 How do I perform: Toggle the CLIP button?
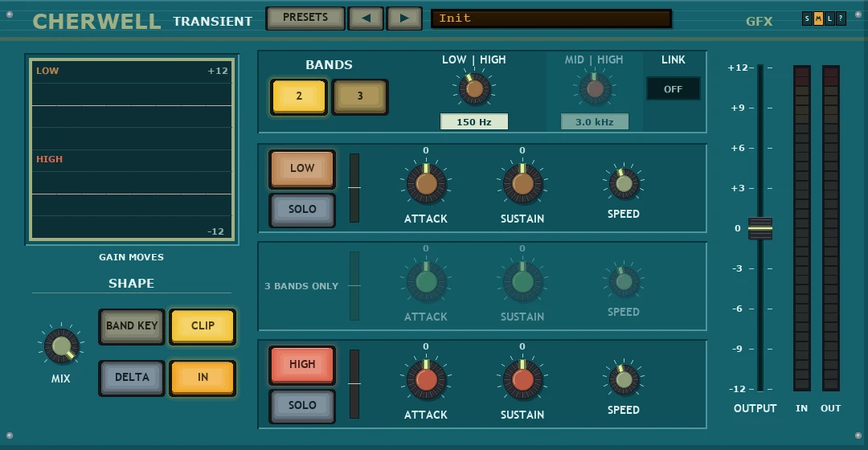(203, 326)
